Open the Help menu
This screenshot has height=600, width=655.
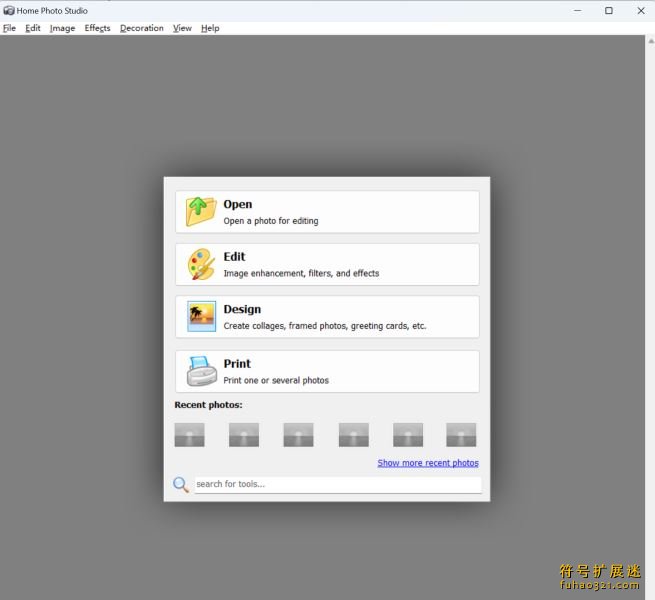pos(210,28)
